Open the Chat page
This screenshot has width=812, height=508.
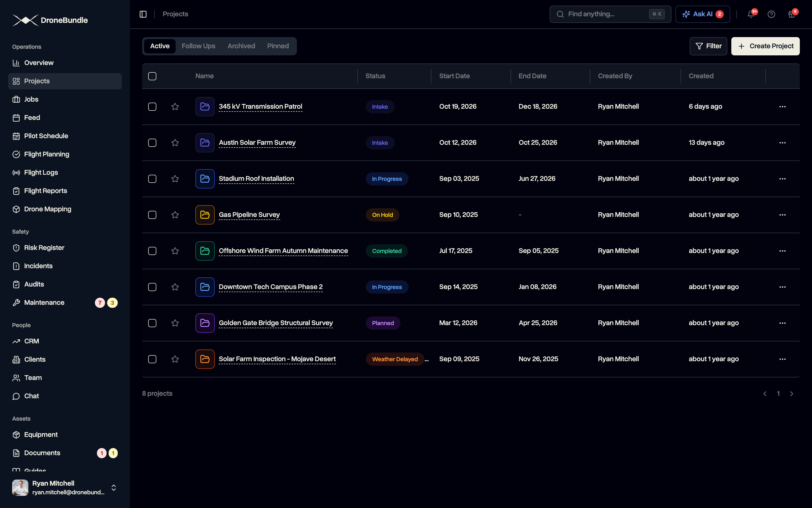pos(65,396)
